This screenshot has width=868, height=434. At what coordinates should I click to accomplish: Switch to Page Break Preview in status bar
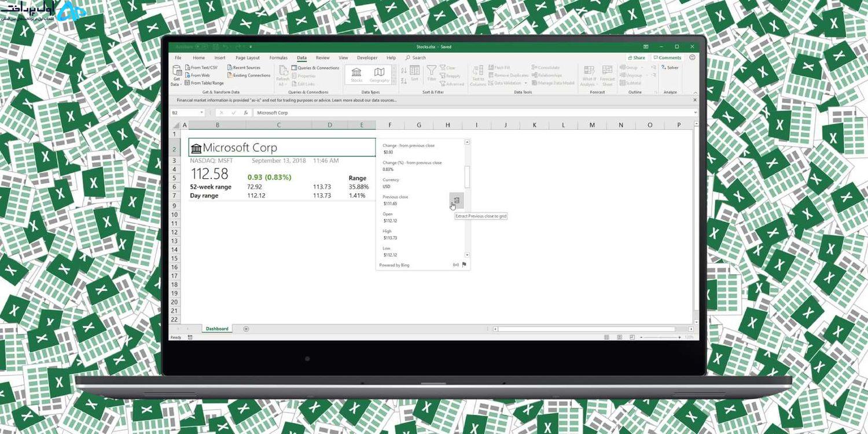632,337
